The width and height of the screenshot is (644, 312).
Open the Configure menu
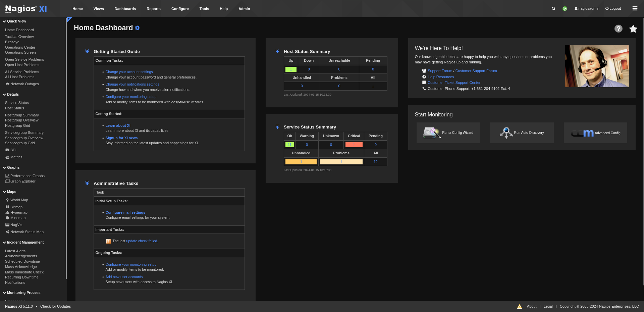tap(180, 9)
